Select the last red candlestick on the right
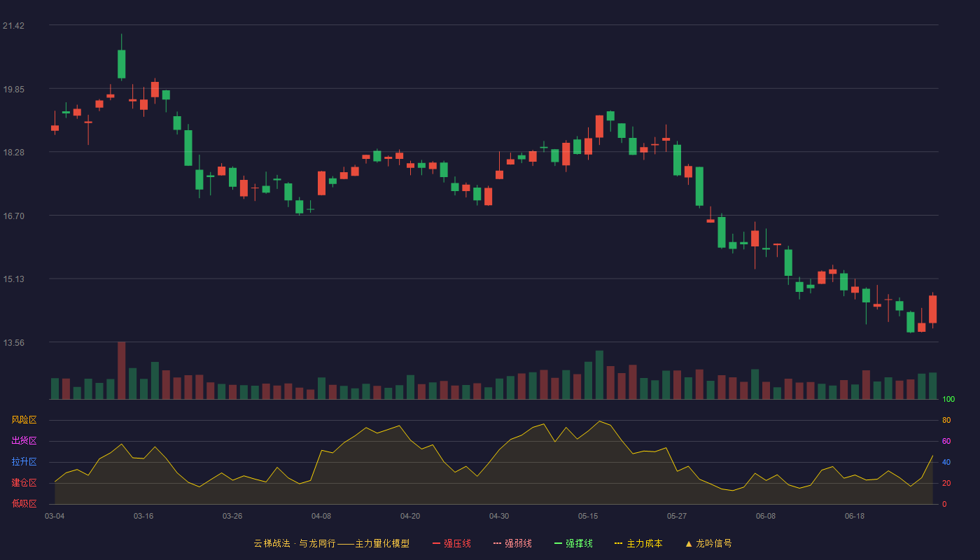Image resolution: width=980 pixels, height=560 pixels. [x=933, y=309]
